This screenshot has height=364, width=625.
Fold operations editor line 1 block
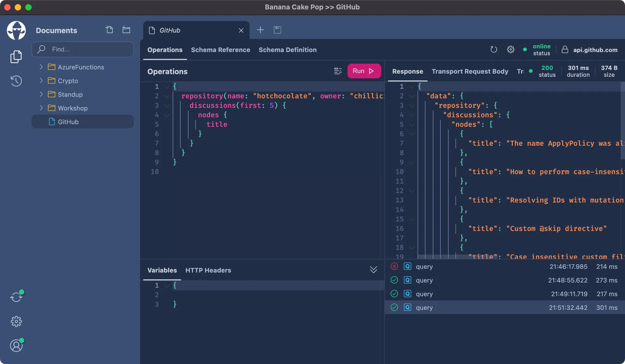click(x=167, y=87)
